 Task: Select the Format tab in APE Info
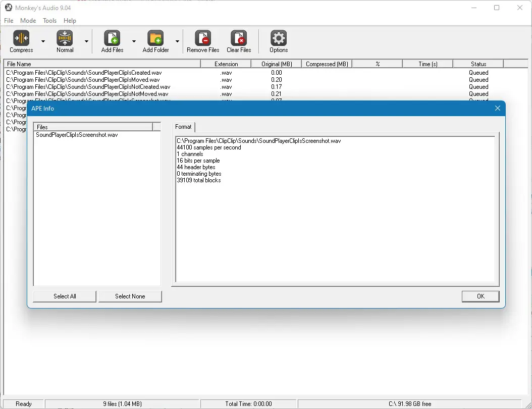(183, 127)
